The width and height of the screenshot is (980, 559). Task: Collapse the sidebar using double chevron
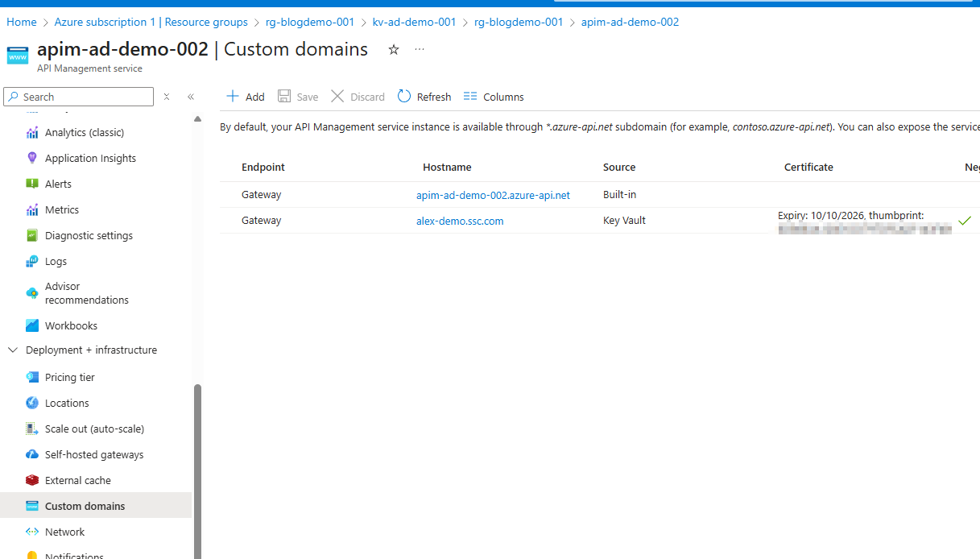tap(191, 97)
